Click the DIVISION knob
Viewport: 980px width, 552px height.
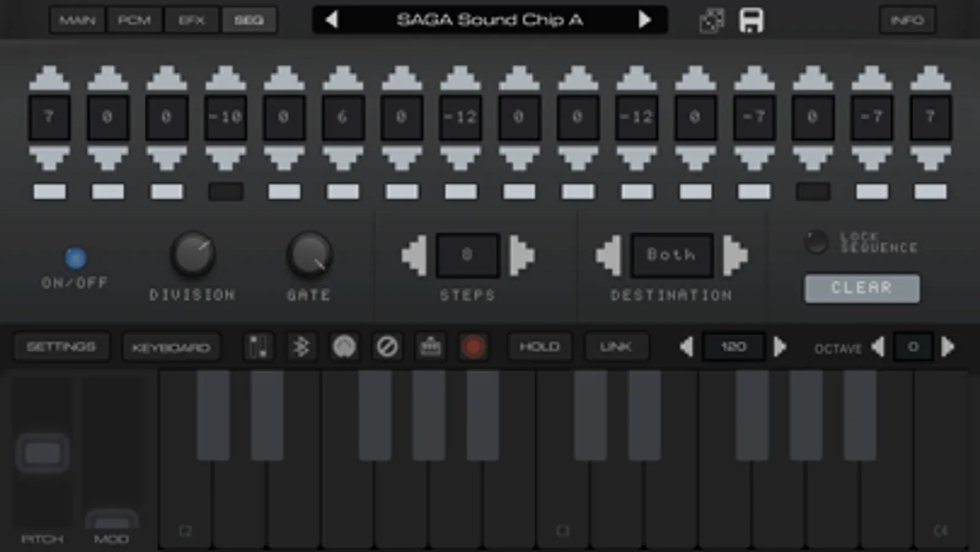[192, 254]
